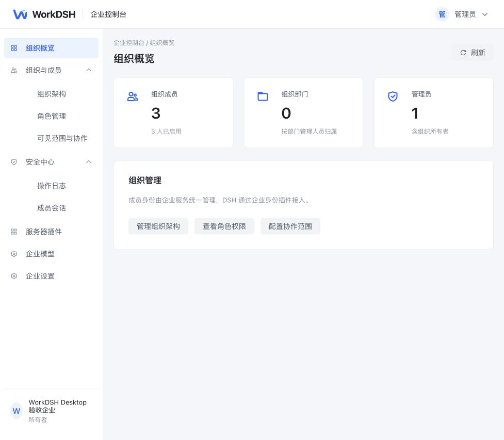Click the member count 3

click(x=156, y=113)
